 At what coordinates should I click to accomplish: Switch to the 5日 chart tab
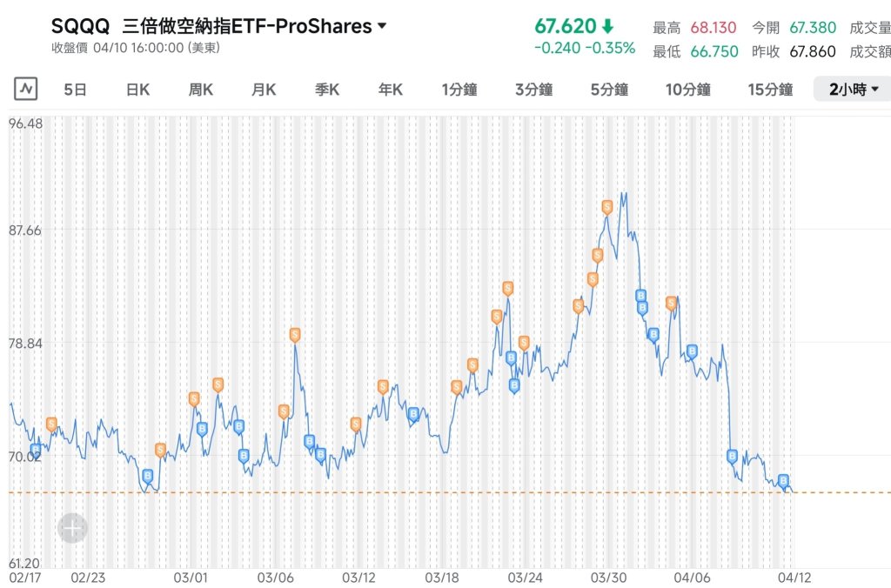tap(75, 90)
